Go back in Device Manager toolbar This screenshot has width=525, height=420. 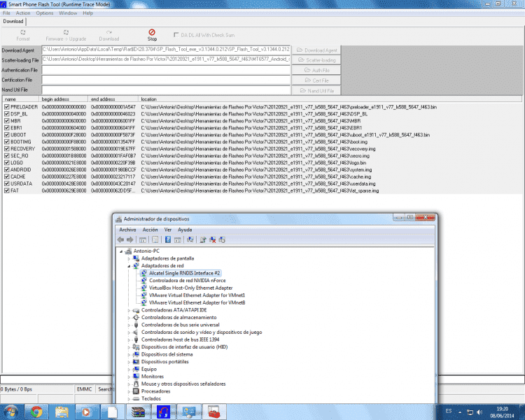(x=121, y=240)
